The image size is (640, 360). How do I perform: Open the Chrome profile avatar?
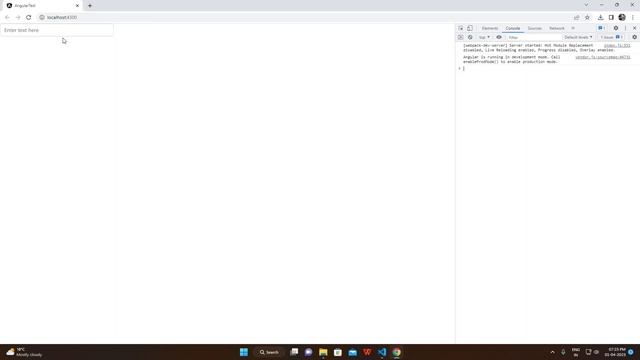pos(622,18)
